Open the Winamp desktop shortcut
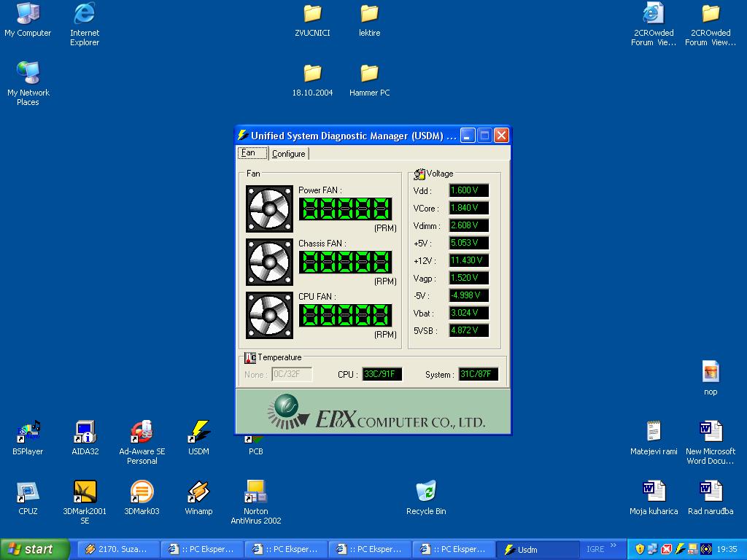747x560 pixels. coord(198,493)
